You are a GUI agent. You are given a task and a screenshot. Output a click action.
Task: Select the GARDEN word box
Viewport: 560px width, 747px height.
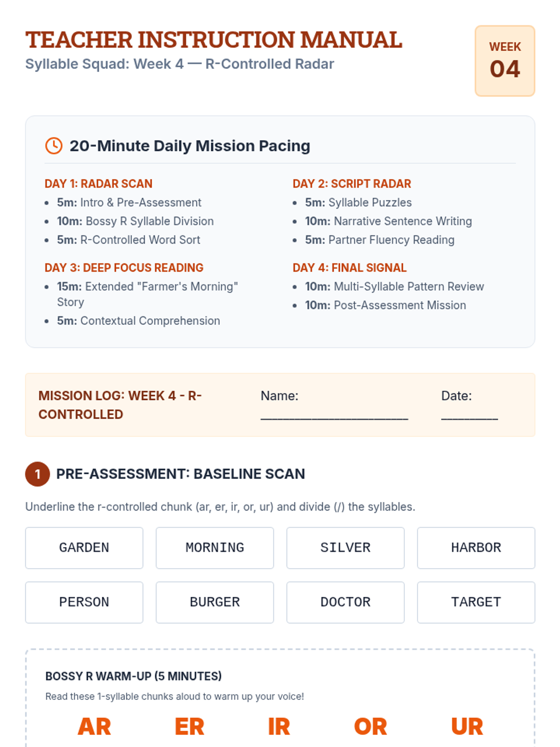[84, 548]
